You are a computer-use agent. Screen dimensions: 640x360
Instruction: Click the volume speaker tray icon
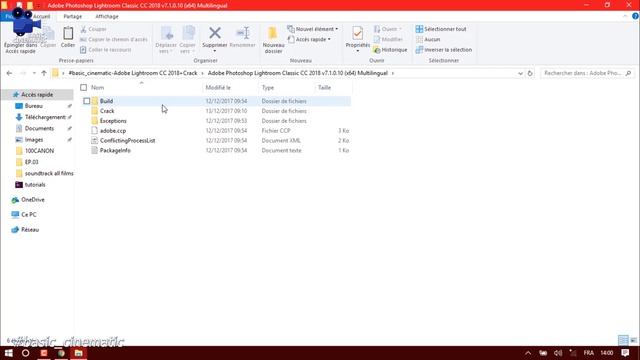(558, 353)
